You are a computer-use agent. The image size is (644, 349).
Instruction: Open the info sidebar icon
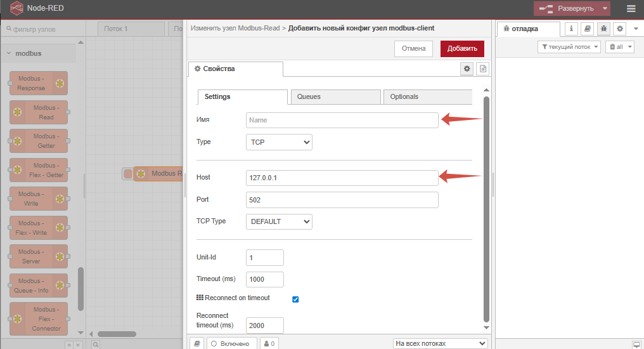coord(571,29)
